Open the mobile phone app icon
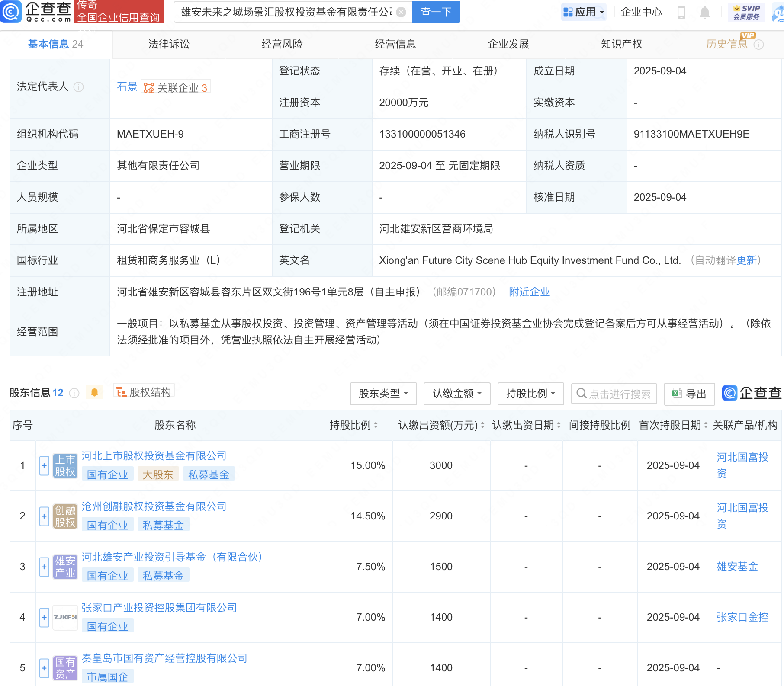The image size is (784, 686). [681, 12]
